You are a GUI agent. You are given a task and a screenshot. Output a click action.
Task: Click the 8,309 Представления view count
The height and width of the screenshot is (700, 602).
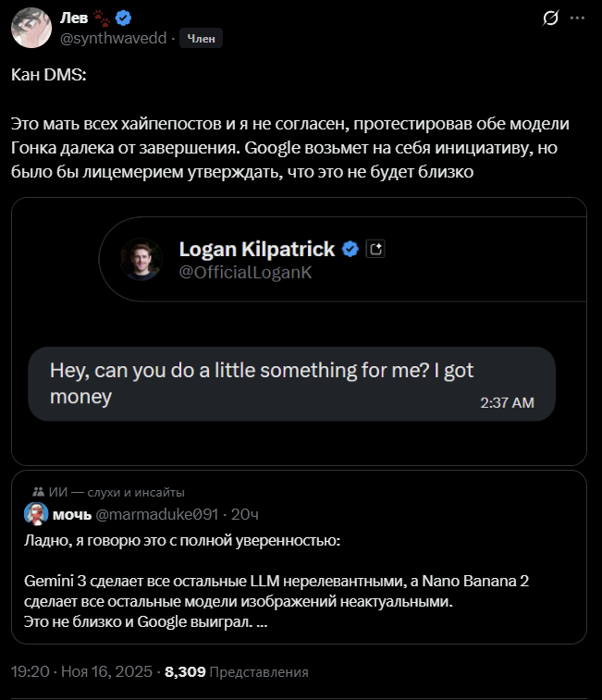[236, 672]
